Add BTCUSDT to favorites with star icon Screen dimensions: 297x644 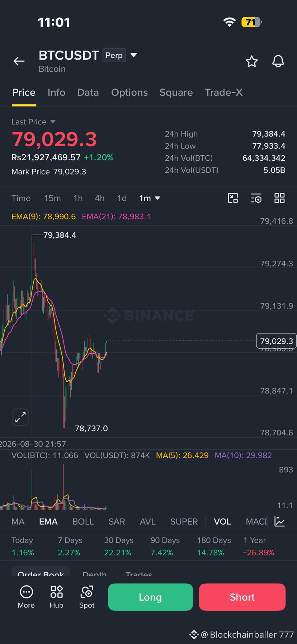click(x=251, y=61)
